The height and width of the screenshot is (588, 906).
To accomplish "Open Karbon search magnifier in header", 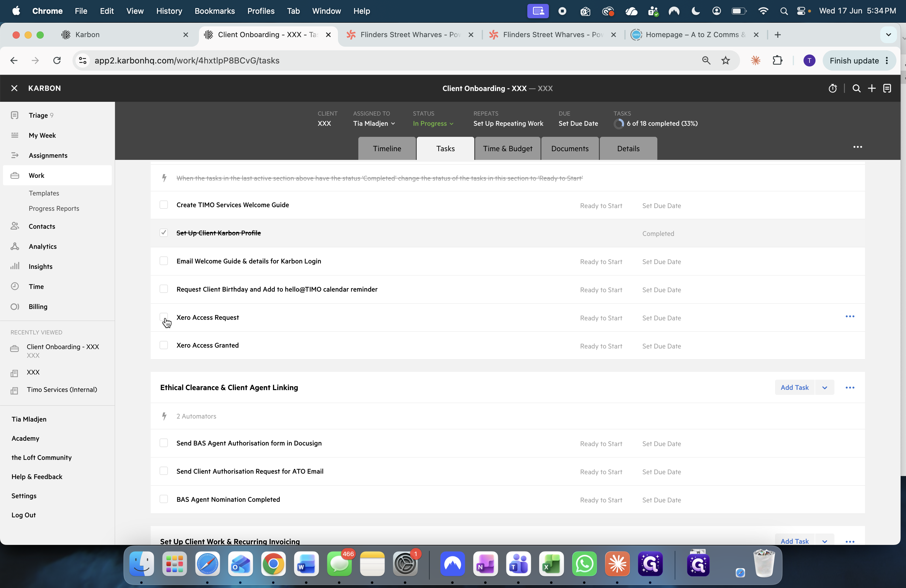I will [x=856, y=88].
